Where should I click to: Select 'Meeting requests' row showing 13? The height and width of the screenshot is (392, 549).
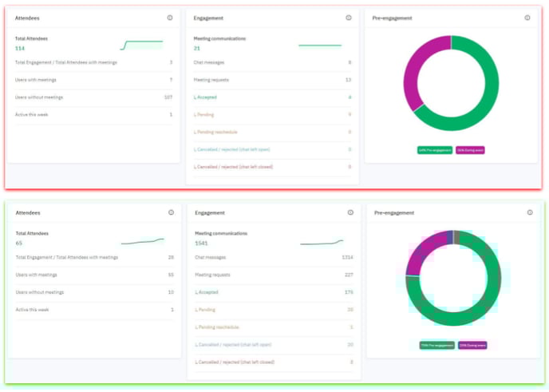(x=272, y=80)
